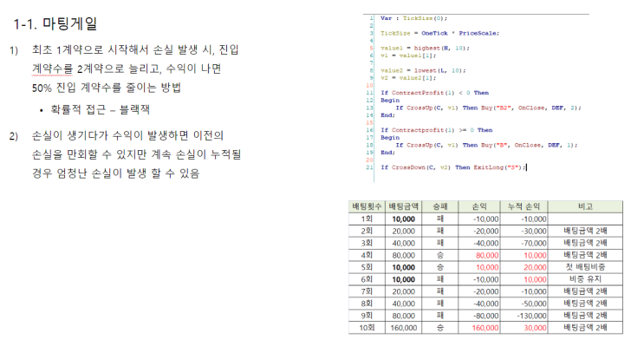
Task: Click the bold "10,000" 배팅금액 cell in row 1회
Action: click(x=403, y=219)
